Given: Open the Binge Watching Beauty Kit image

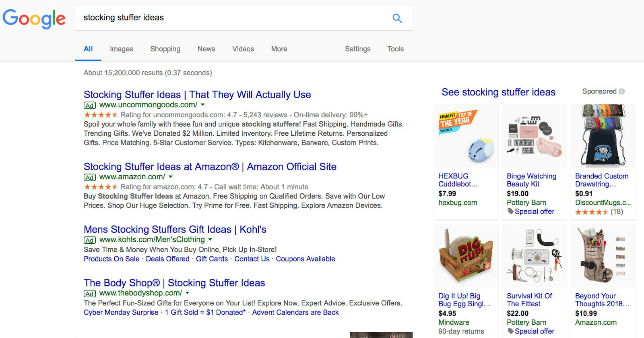Looking at the screenshot, I should (x=534, y=136).
